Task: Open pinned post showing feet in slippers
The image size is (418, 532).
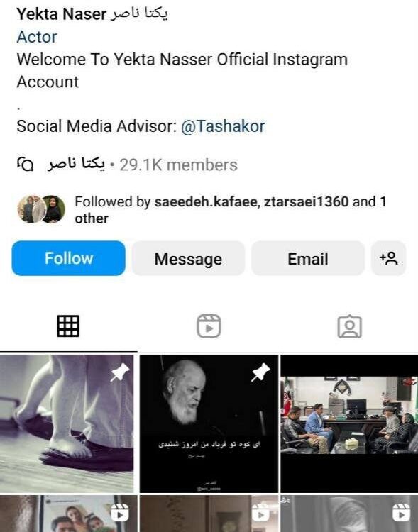Action: point(67,423)
